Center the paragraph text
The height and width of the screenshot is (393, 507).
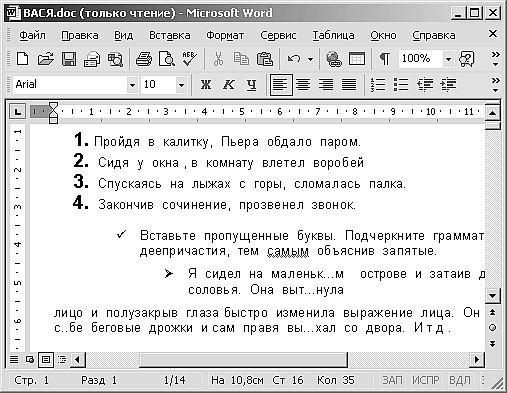[x=303, y=85]
